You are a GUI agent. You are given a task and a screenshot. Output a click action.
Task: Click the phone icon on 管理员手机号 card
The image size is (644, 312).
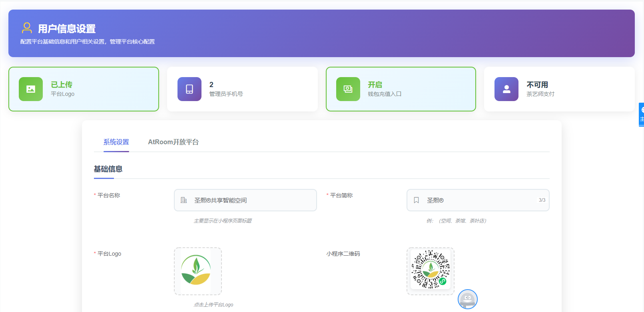click(189, 89)
